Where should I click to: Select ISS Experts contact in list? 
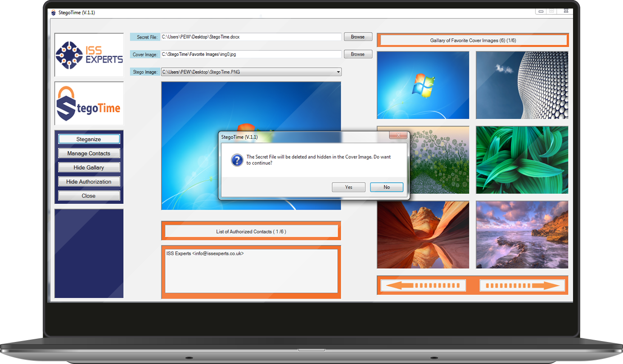[205, 254]
